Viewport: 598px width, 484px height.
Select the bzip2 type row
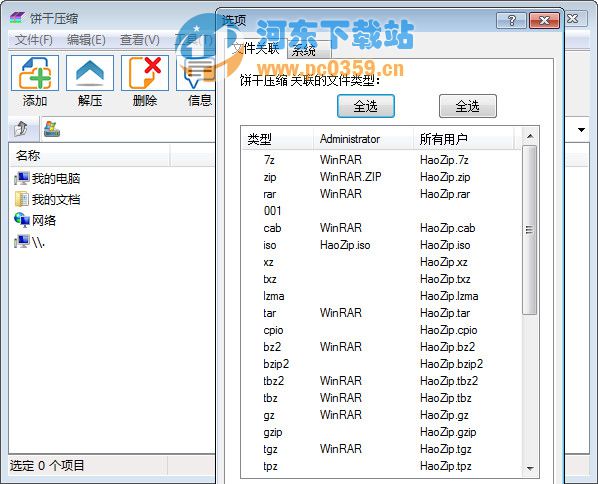(x=381, y=364)
